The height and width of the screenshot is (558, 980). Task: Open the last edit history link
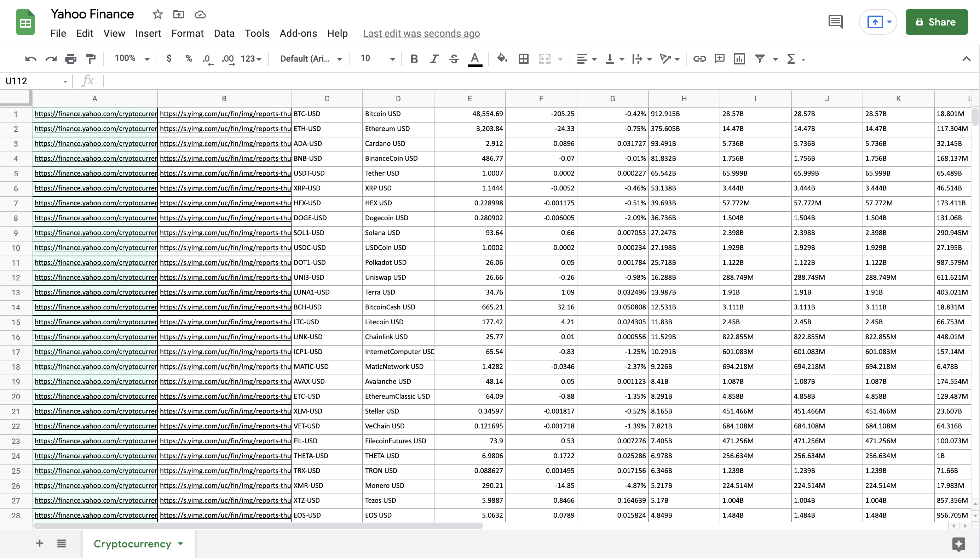421,33
